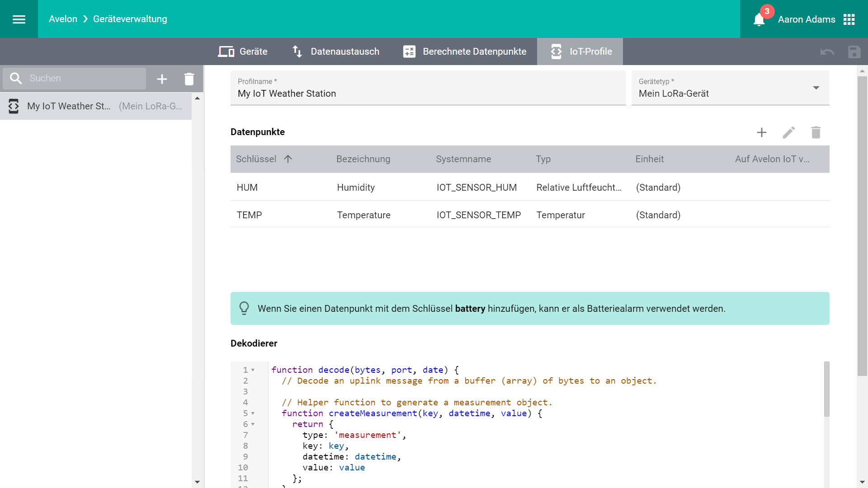Click sidebar list scroll up arrow
The image size is (868, 488).
pos(197,98)
